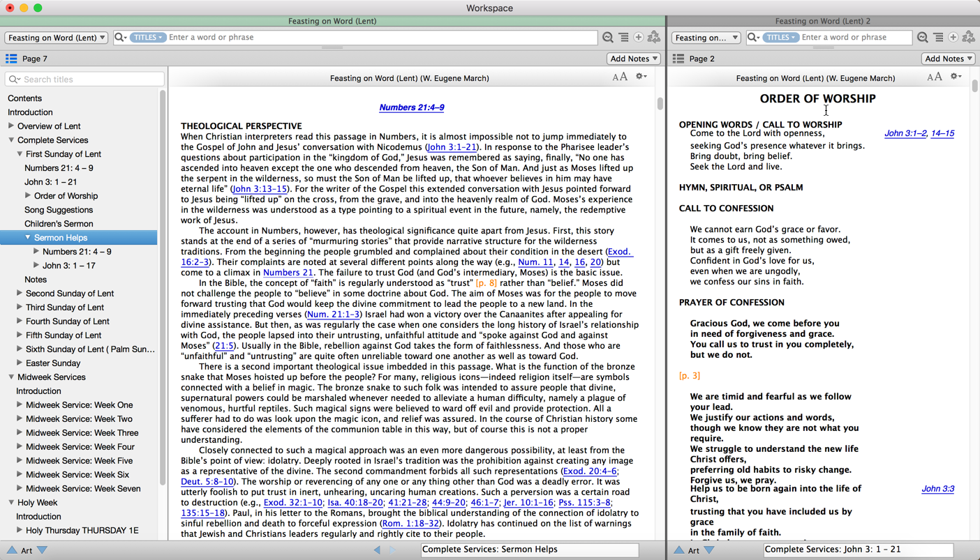The width and height of the screenshot is (980, 560).
Task: Click down arrow beside Art in left pane footer
Action: pyautogui.click(x=43, y=550)
